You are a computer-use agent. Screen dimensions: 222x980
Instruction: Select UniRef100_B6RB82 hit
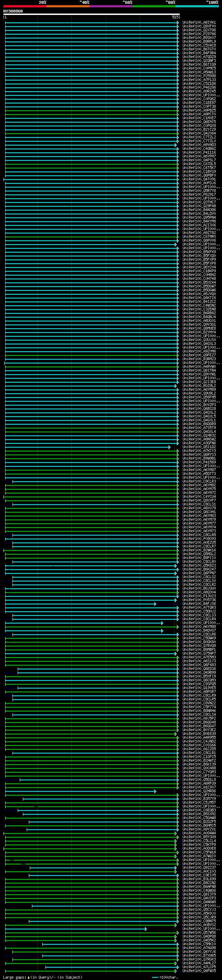click(x=199, y=313)
